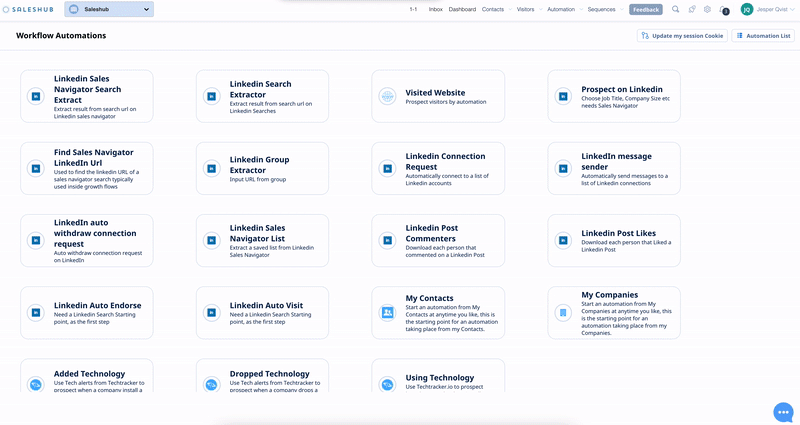Select Linkedin Sales Navigator Search Extract title
Viewport: 800px width, 425px height.
coord(88,89)
